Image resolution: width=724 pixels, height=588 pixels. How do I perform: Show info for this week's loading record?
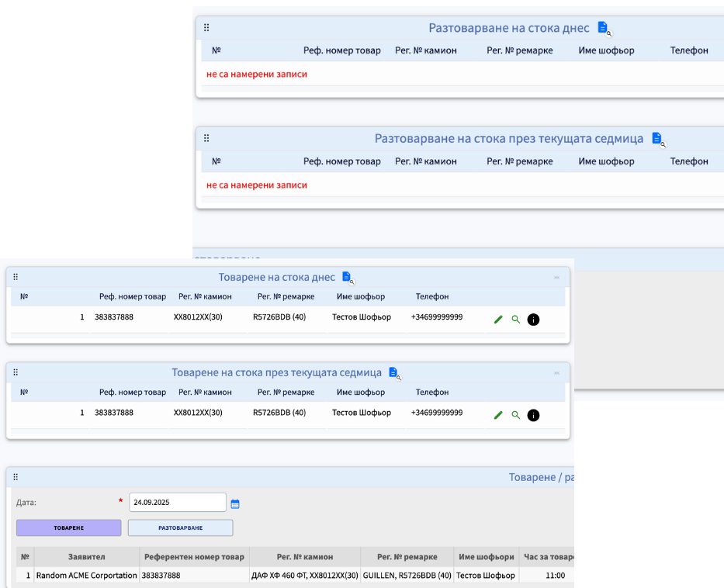coord(533,415)
